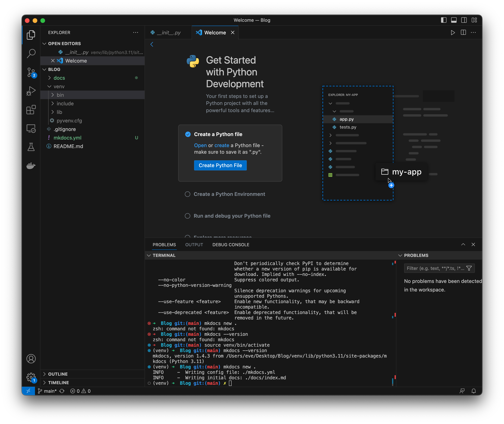Open Explorer Views and More Actions ellipsis
504x424 pixels.
[136, 32]
